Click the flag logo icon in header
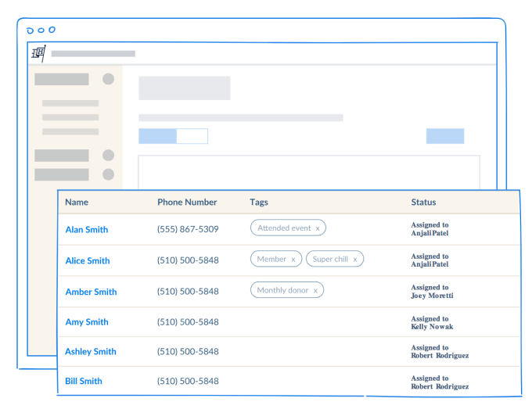The width and height of the screenshot is (532, 409). pyautogui.click(x=38, y=53)
